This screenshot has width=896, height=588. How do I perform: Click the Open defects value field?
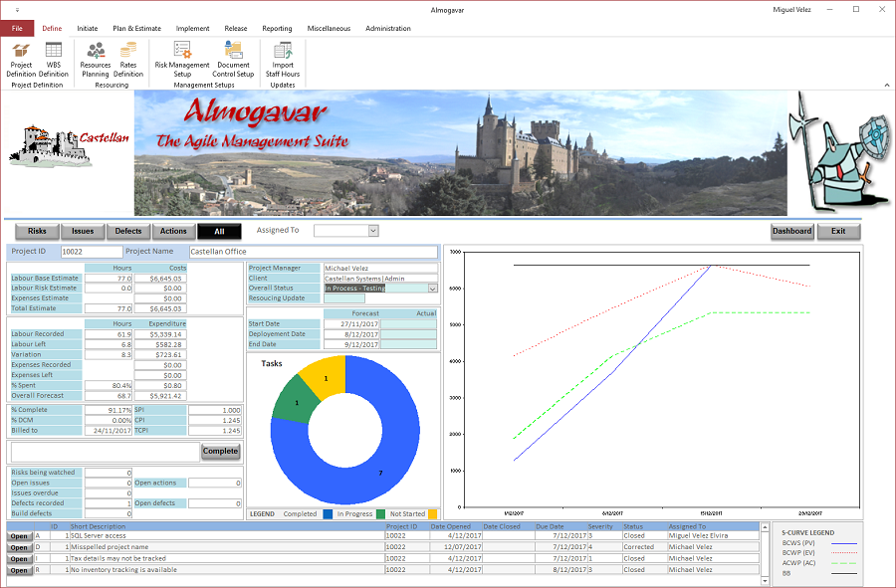[x=215, y=503]
